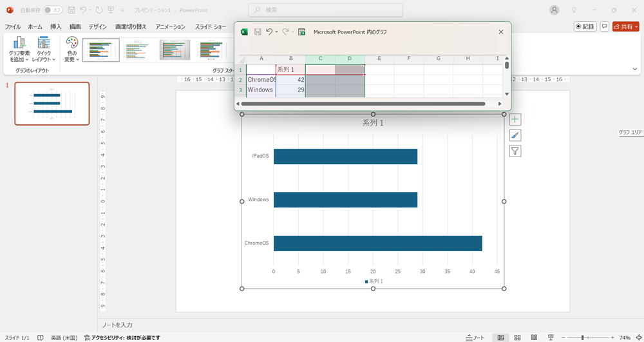Image resolution: width=644 pixels, height=342 pixels.
Task: Click the 共有 share button
Action: [x=625, y=26]
